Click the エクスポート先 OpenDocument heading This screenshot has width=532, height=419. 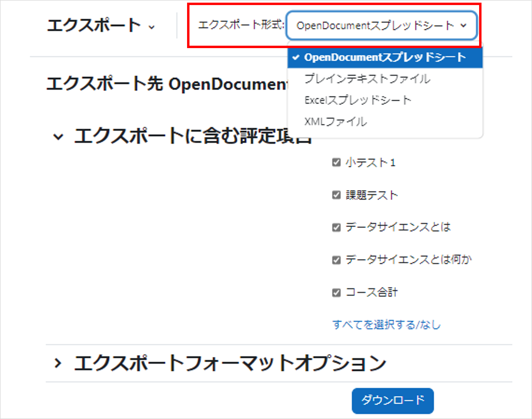[x=167, y=84]
